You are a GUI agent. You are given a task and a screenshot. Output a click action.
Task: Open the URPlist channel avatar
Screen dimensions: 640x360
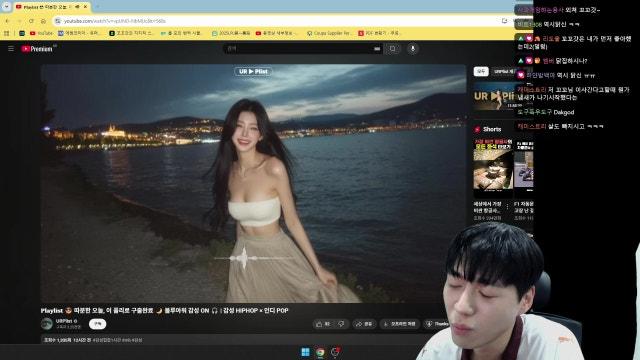click(x=47, y=324)
